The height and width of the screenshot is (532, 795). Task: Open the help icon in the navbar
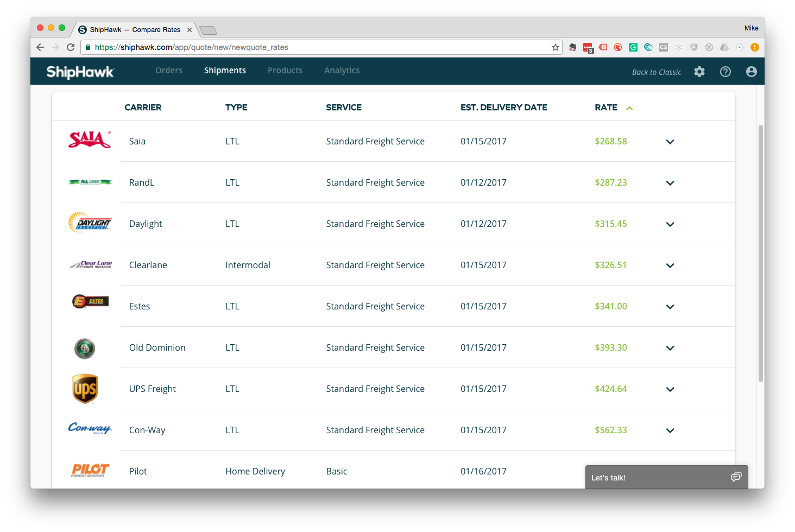pyautogui.click(x=725, y=71)
